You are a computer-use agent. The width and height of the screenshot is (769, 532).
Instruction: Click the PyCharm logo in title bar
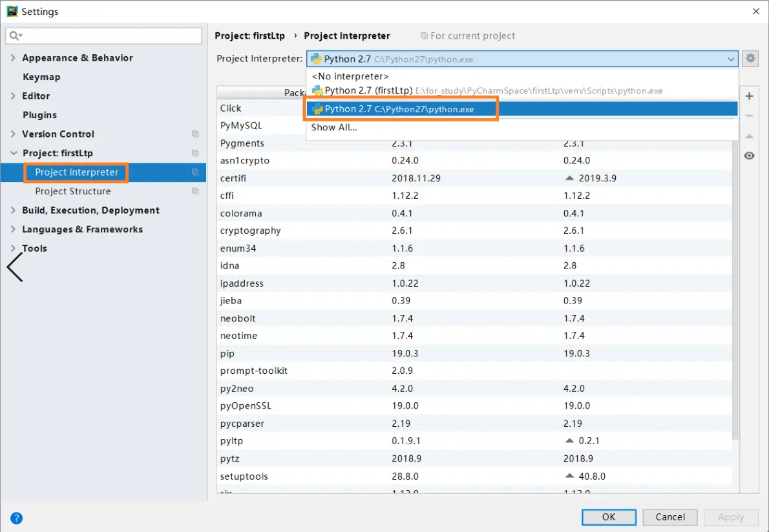tap(12, 11)
